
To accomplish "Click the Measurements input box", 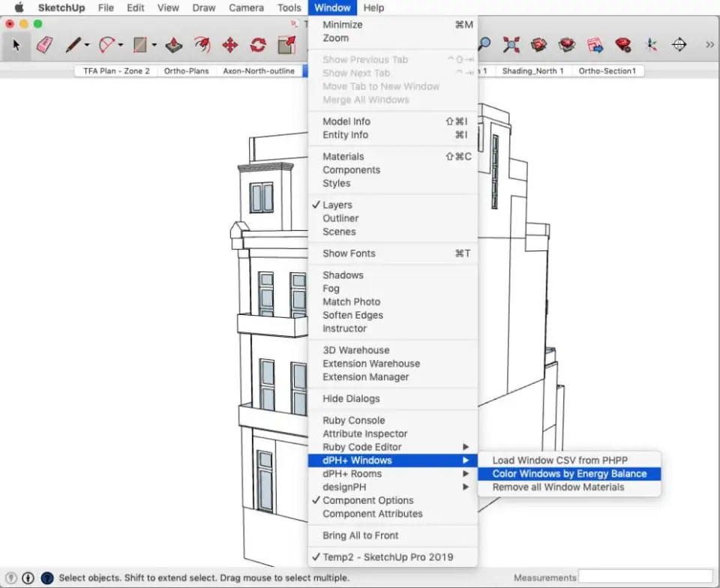I will pyautogui.click(x=645, y=576).
